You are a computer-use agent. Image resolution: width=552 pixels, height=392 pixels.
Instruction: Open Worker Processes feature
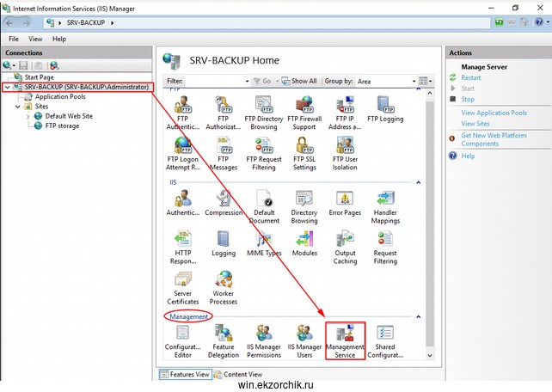224,287
